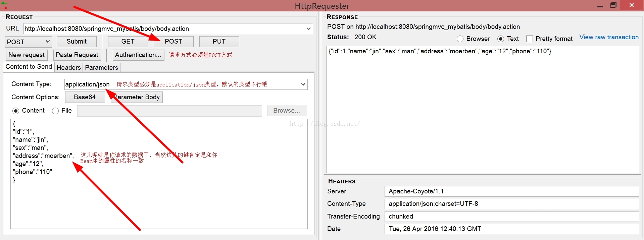Screen dimensions: 644x240
Task: Open the HTTP method dropdown showing POST
Action: (29, 42)
